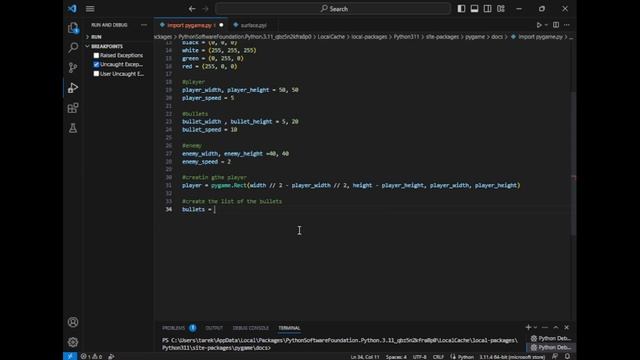Uncheck the Uncaught Exceptions checkbox
Image resolution: width=640 pixels, height=360 pixels.
point(96,64)
